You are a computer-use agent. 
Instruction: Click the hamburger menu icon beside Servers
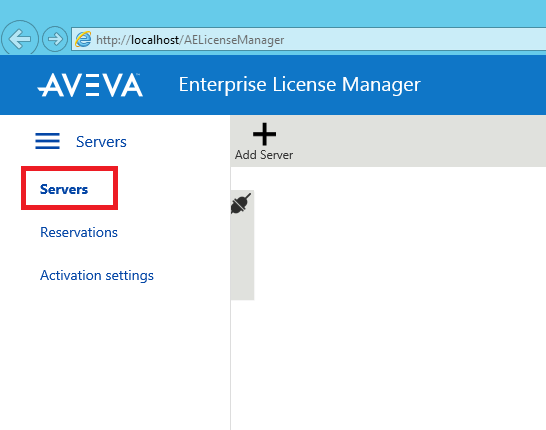pos(47,141)
